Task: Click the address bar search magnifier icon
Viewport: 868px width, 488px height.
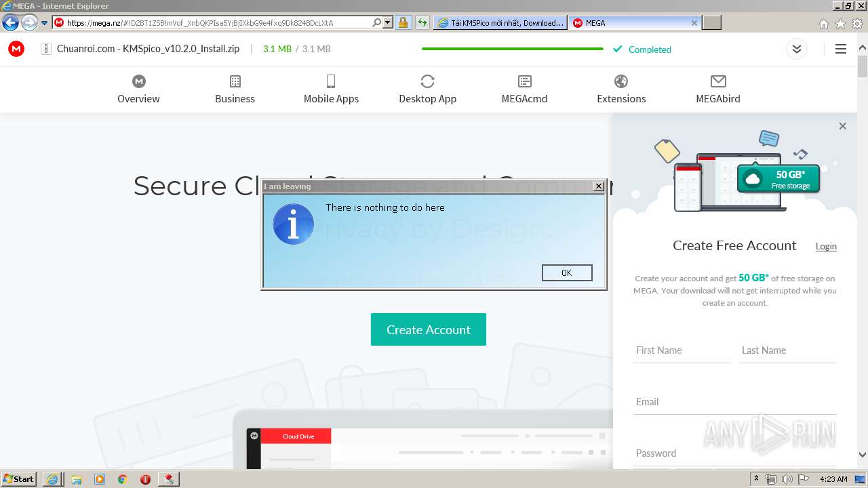Action: (x=377, y=22)
